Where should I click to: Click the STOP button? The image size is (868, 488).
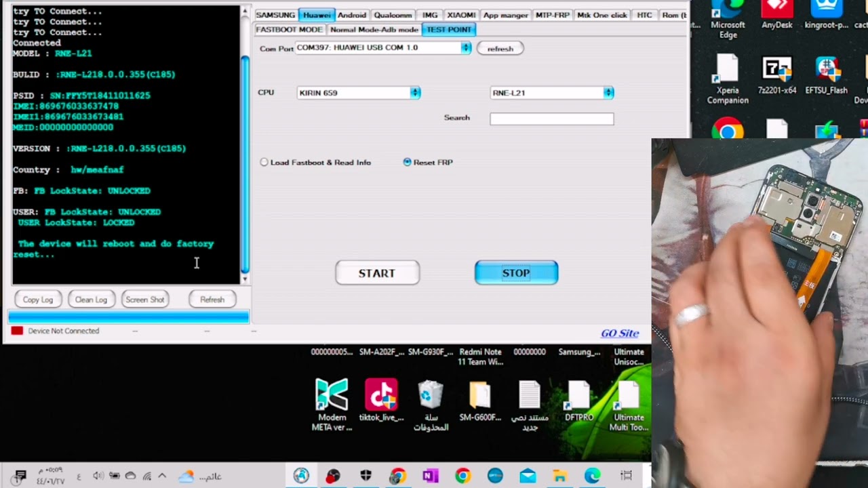pos(516,273)
